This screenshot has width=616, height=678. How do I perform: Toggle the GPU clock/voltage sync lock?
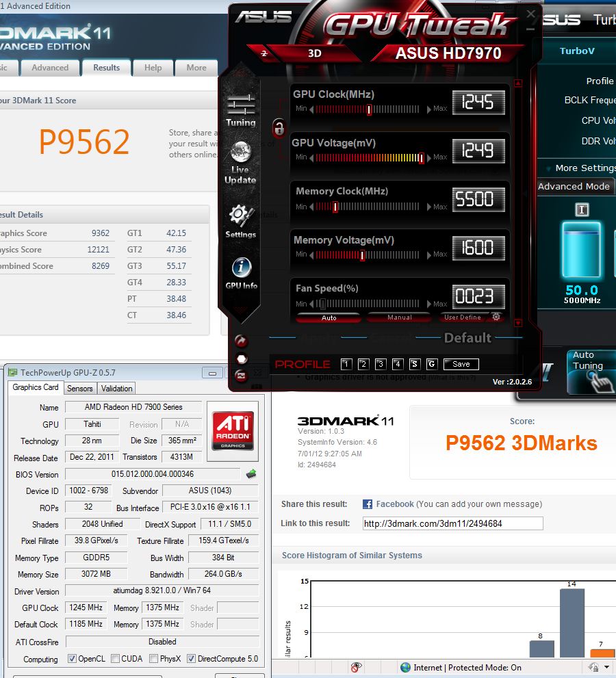click(279, 128)
